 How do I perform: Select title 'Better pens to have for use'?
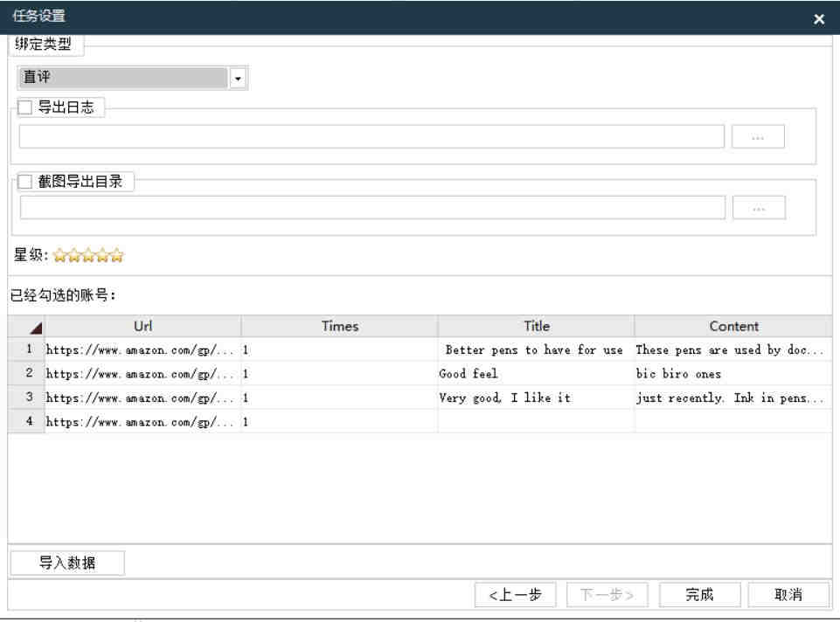coord(536,349)
